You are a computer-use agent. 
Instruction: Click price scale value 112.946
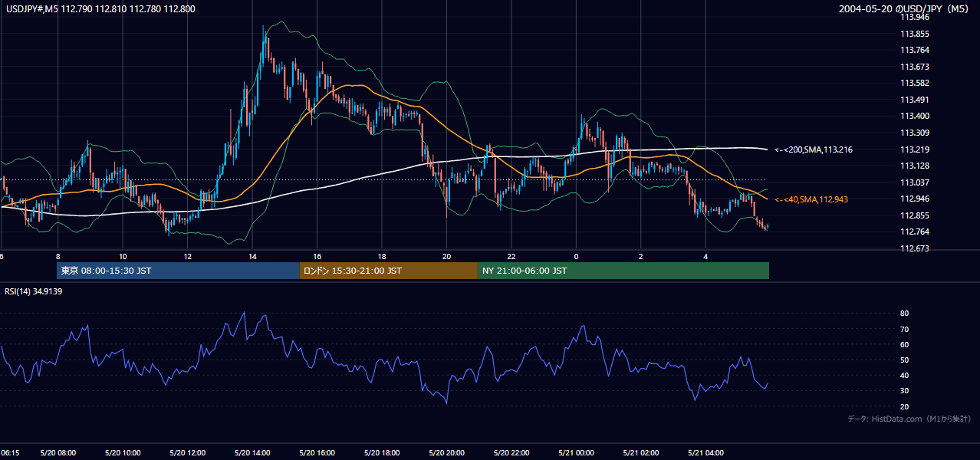click(915, 199)
